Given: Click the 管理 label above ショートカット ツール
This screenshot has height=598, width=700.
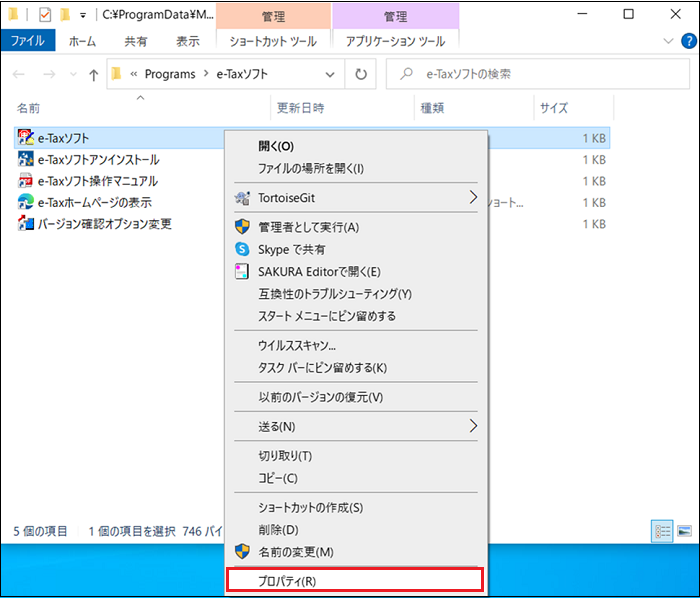Looking at the screenshot, I should point(273,17).
